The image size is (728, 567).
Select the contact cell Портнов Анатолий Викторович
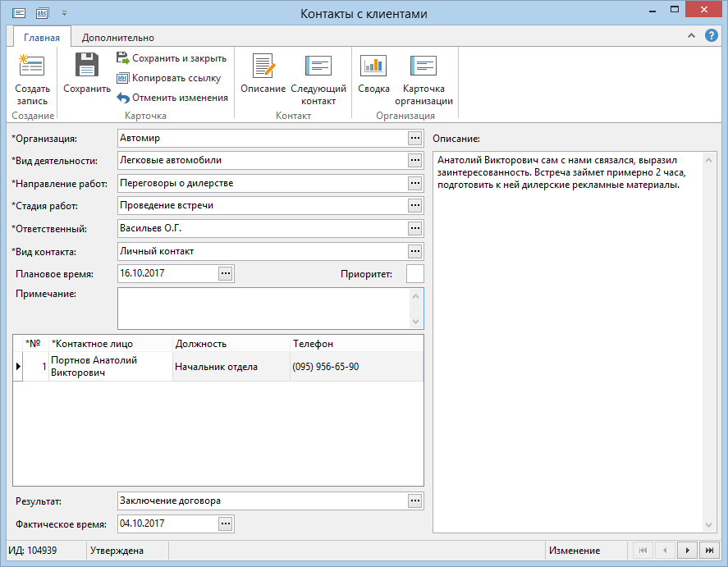click(x=111, y=366)
